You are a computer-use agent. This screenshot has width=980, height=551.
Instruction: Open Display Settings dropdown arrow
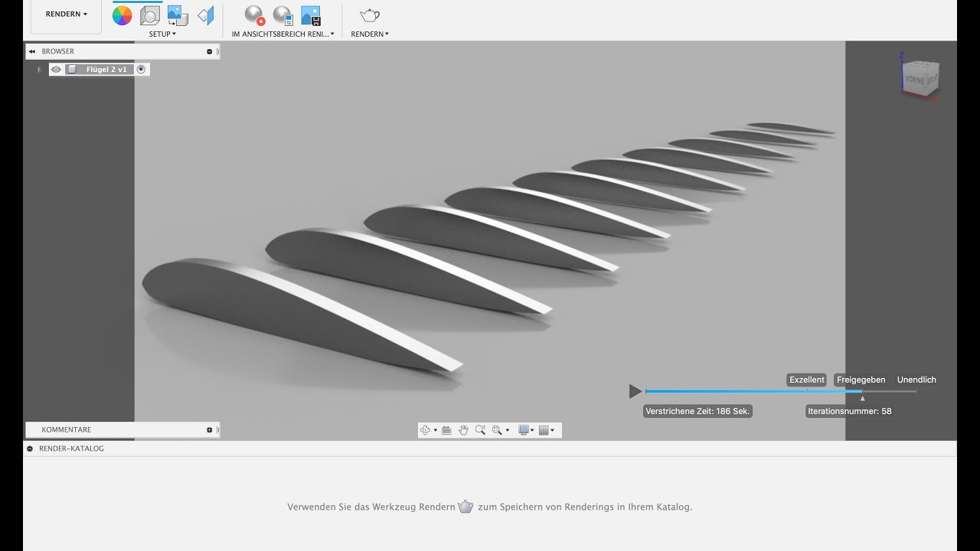pos(532,430)
